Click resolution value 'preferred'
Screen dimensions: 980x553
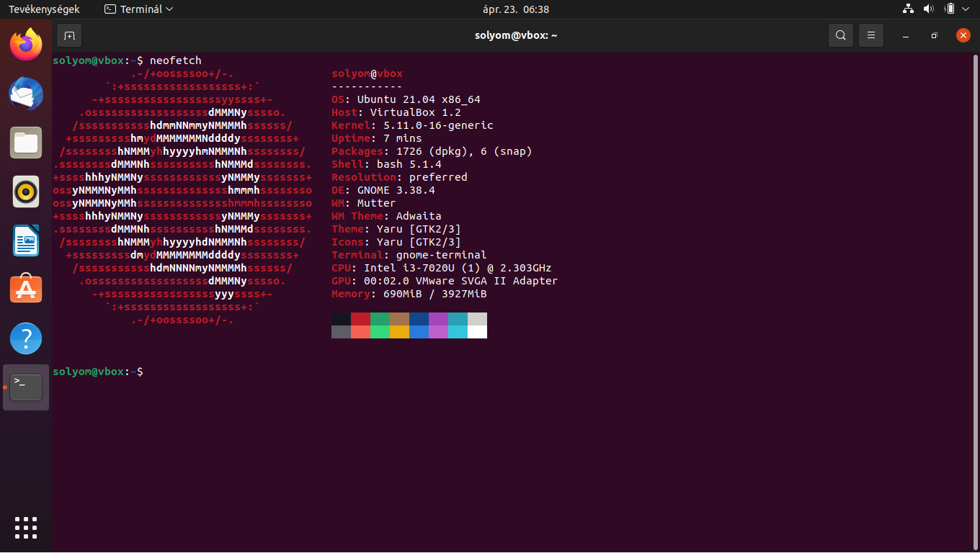point(438,177)
